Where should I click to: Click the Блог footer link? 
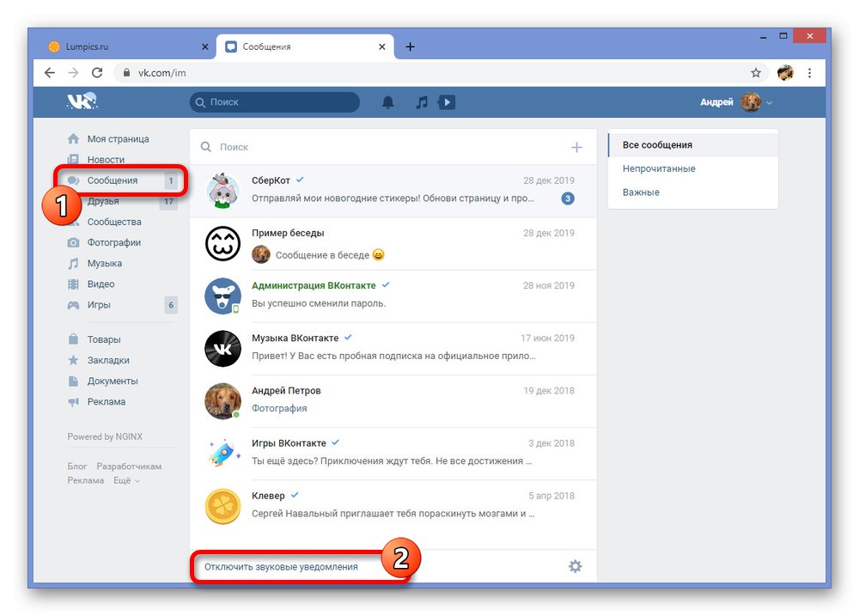77,467
